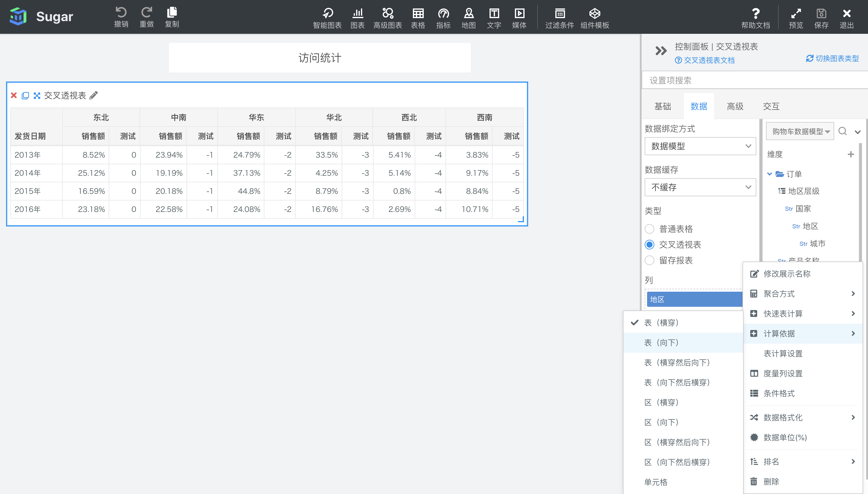Expand the 排名 submenu
This screenshot has width=868, height=494.
803,462
